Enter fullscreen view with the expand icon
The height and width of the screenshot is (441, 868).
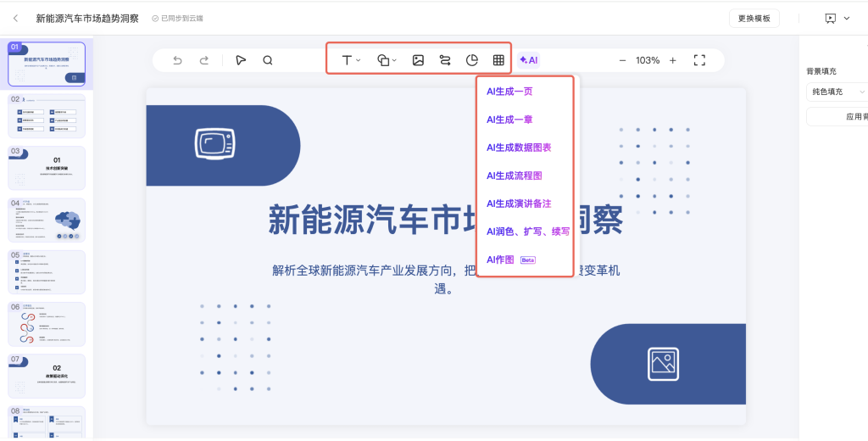tap(699, 60)
